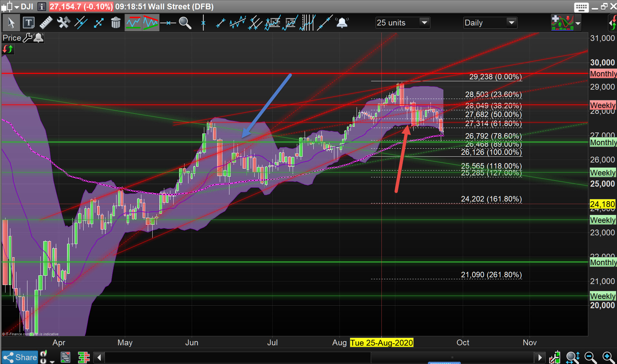Click the chain link icon
The height and width of the screenshot is (364, 617).
43,357
